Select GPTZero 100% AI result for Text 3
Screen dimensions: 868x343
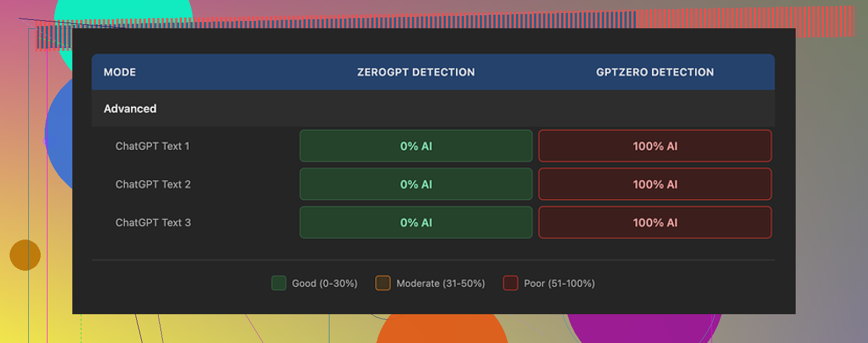click(655, 223)
